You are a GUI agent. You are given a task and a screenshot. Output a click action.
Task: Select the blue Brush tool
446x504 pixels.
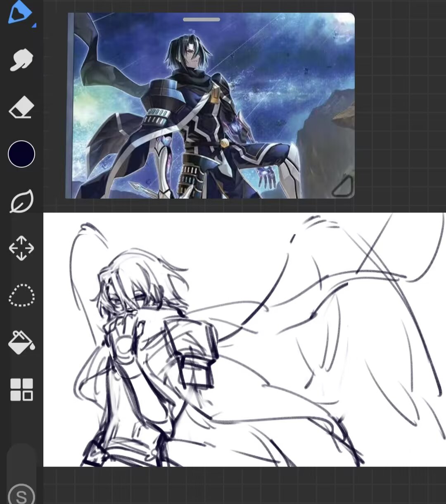(19, 12)
